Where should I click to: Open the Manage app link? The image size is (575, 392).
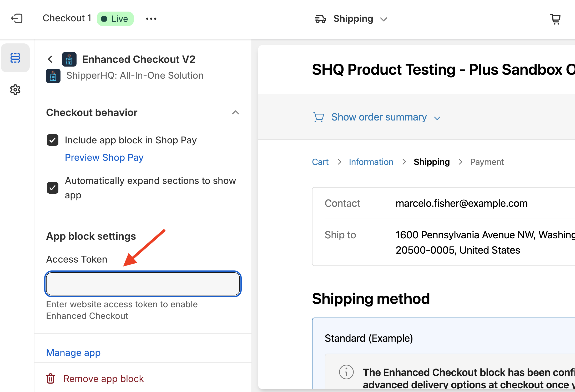point(73,353)
